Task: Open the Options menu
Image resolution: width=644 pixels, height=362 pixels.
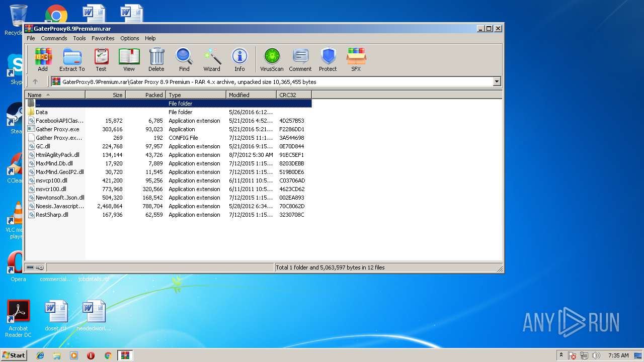Action: (129, 38)
